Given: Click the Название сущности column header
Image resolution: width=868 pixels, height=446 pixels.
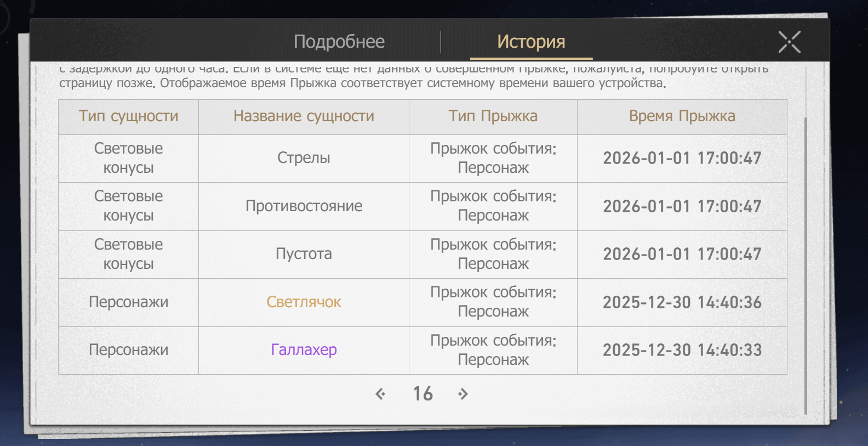Looking at the screenshot, I should pos(304,116).
